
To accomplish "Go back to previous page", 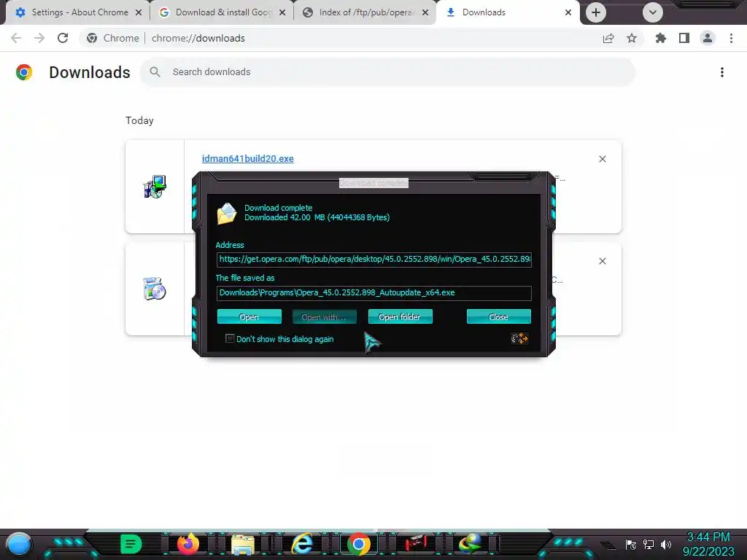I will click(16, 38).
